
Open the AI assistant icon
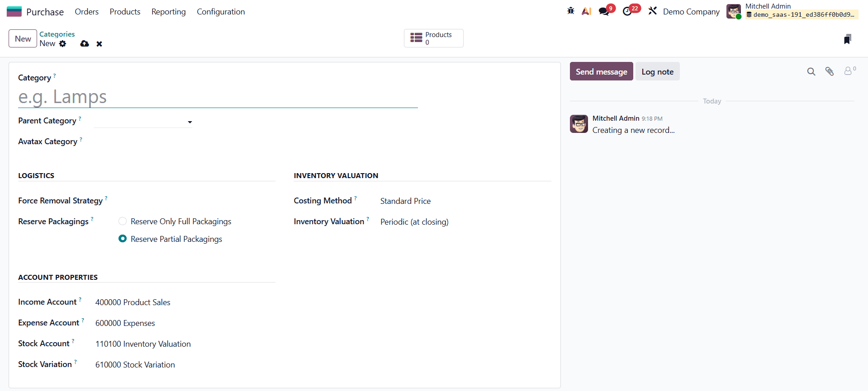pos(586,11)
